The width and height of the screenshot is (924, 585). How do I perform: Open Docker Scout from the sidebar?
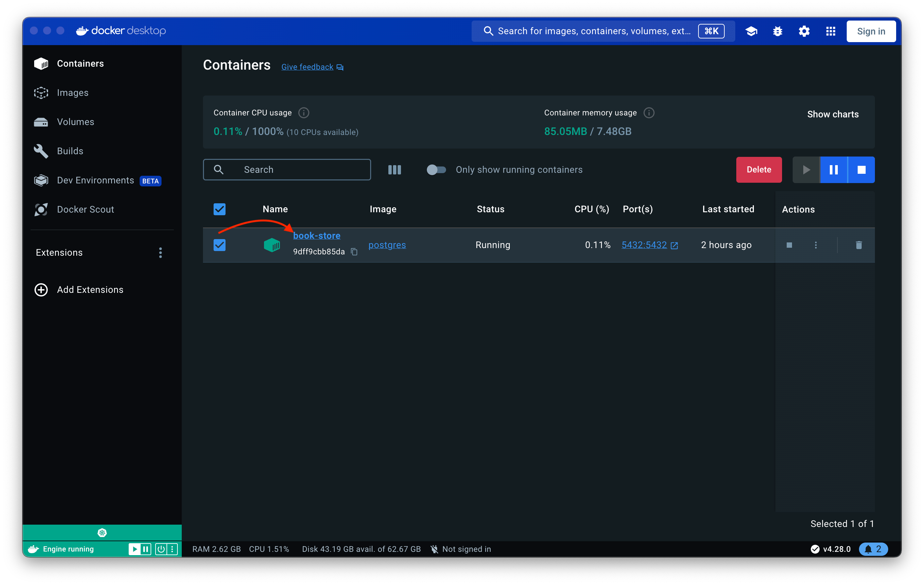coord(85,209)
